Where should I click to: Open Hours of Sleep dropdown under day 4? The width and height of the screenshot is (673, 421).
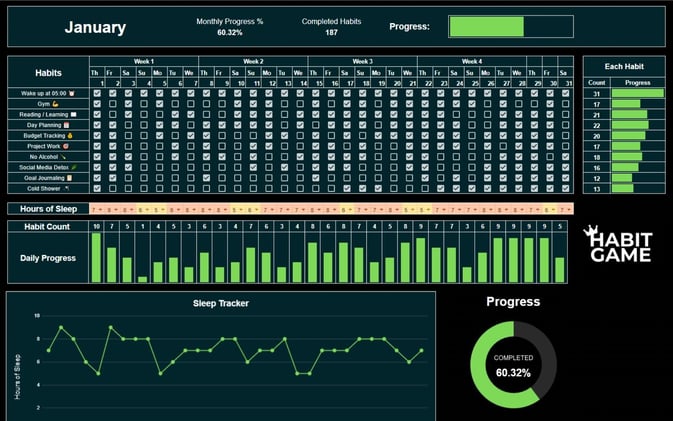pos(148,210)
